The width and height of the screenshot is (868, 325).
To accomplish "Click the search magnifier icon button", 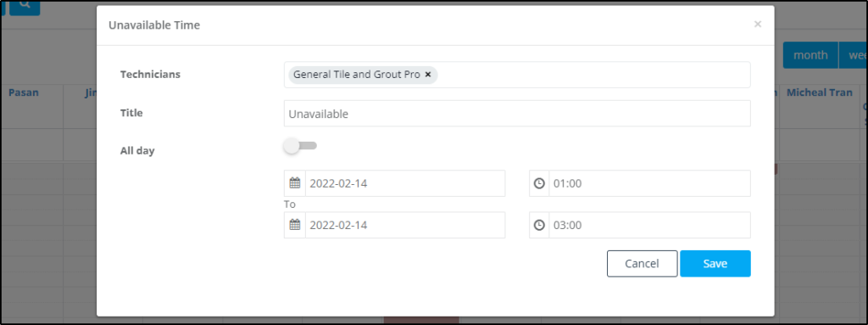I will click(25, 6).
